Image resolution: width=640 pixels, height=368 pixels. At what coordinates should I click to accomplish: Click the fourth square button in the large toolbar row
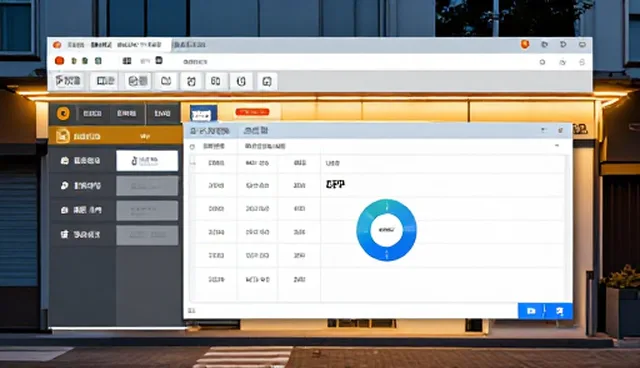(x=166, y=81)
